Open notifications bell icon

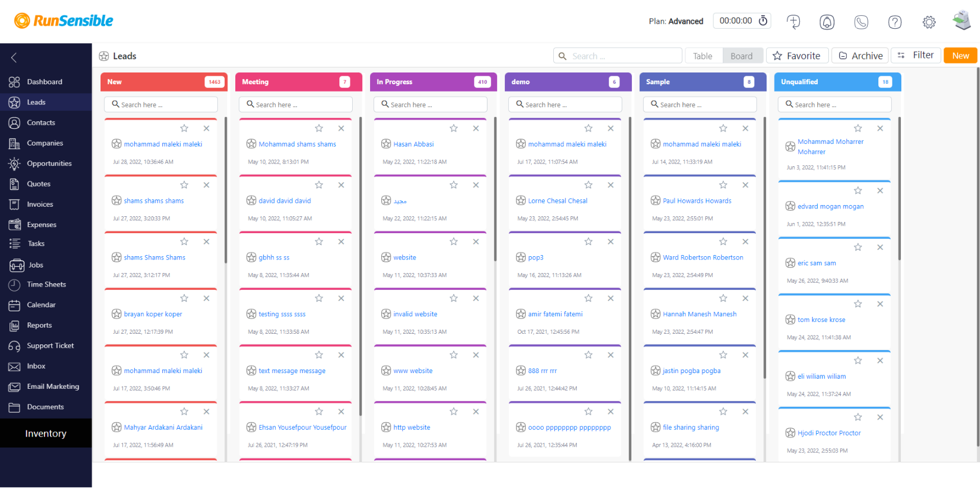[827, 22]
